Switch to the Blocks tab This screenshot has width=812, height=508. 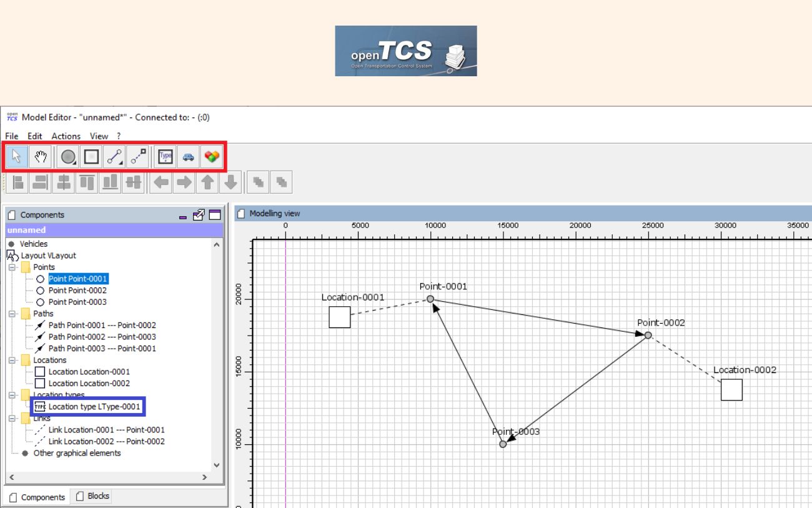(x=92, y=496)
